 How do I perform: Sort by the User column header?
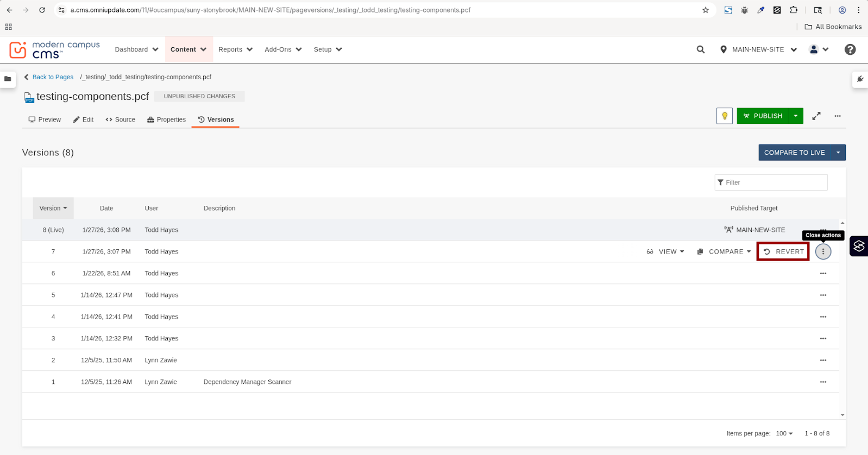tap(152, 208)
